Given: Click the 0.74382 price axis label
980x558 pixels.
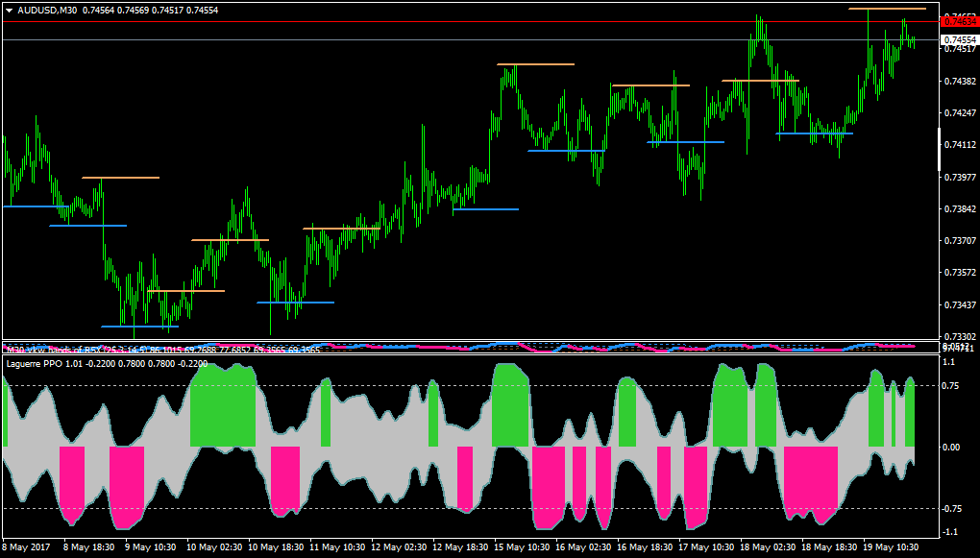Looking at the screenshot, I should tap(960, 82).
